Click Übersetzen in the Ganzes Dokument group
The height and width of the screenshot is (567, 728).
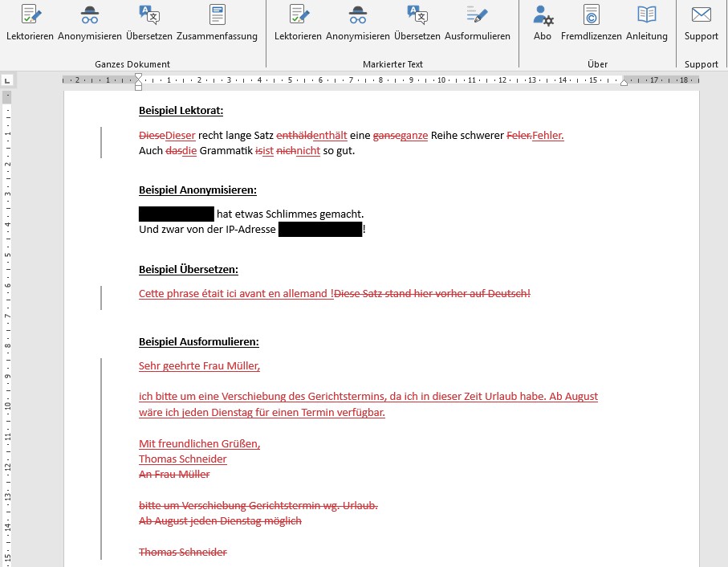pyautogui.click(x=149, y=22)
